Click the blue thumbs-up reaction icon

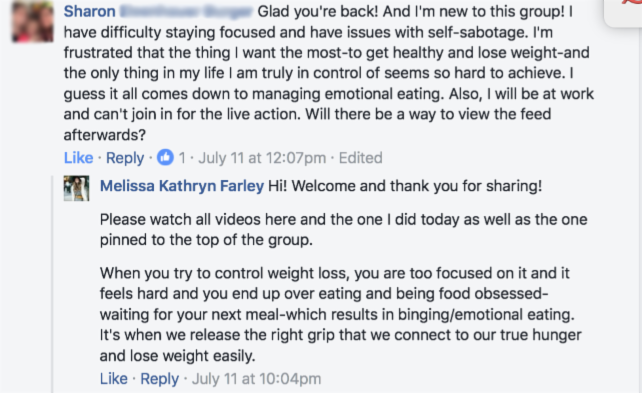(x=165, y=157)
